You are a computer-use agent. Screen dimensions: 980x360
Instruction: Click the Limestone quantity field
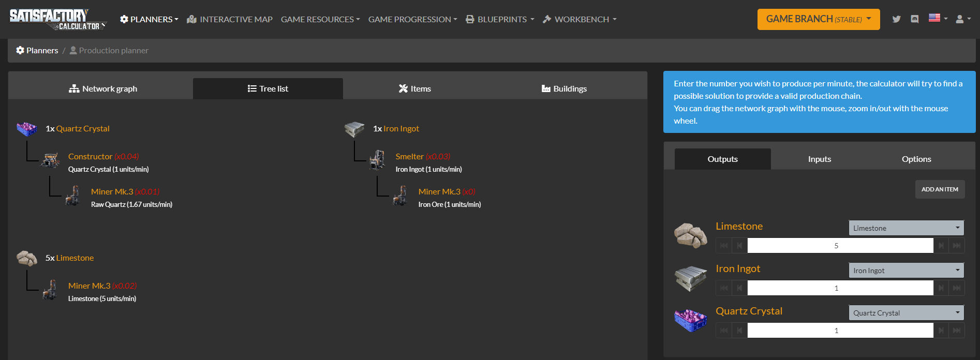click(x=840, y=246)
